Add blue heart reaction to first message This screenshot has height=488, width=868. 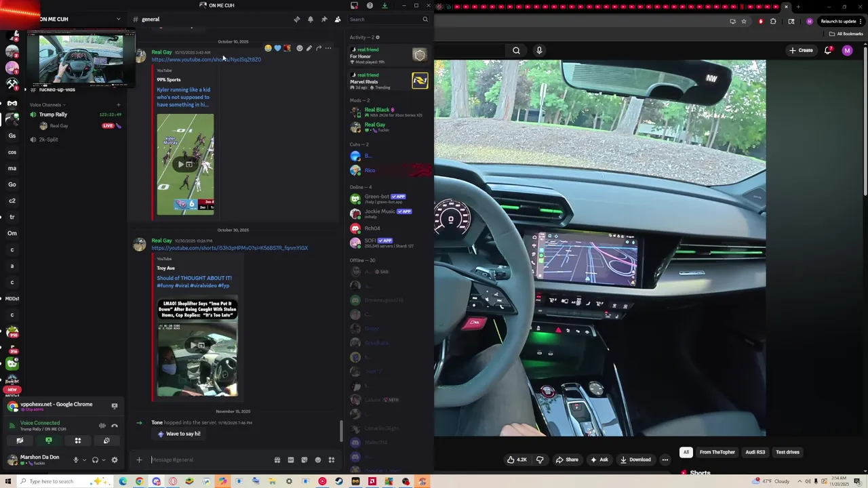[x=277, y=48]
